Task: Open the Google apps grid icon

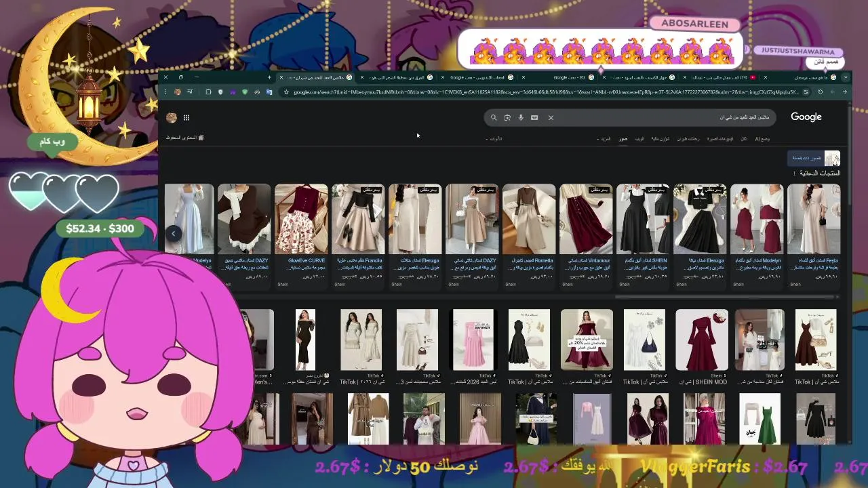Action: click(186, 117)
